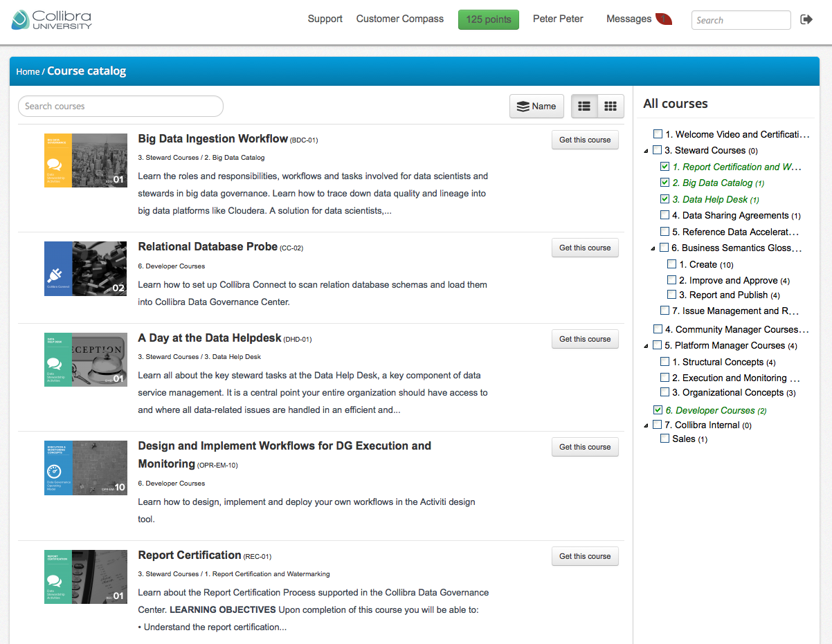832x644 pixels.
Task: Check the Report and Publish checkbox
Action: click(671, 295)
